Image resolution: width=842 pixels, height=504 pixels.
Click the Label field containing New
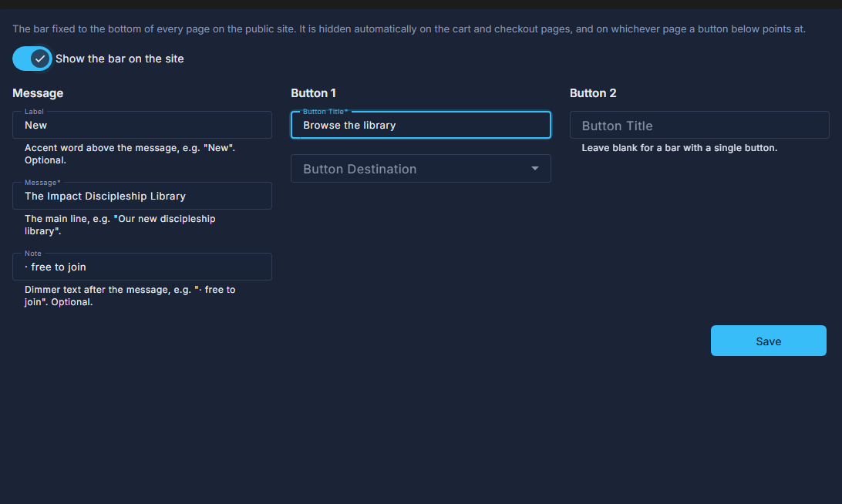(x=142, y=125)
